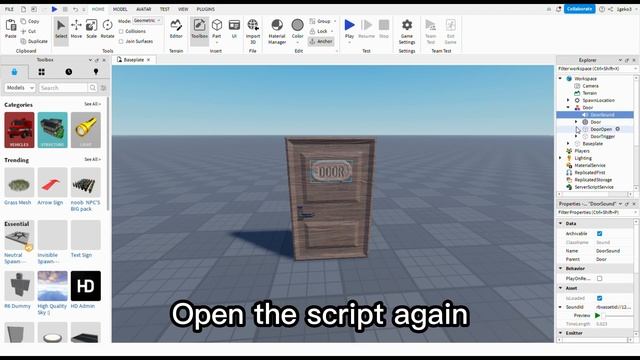
Task: Open Toolbox marketplace tab
Action: [14, 72]
